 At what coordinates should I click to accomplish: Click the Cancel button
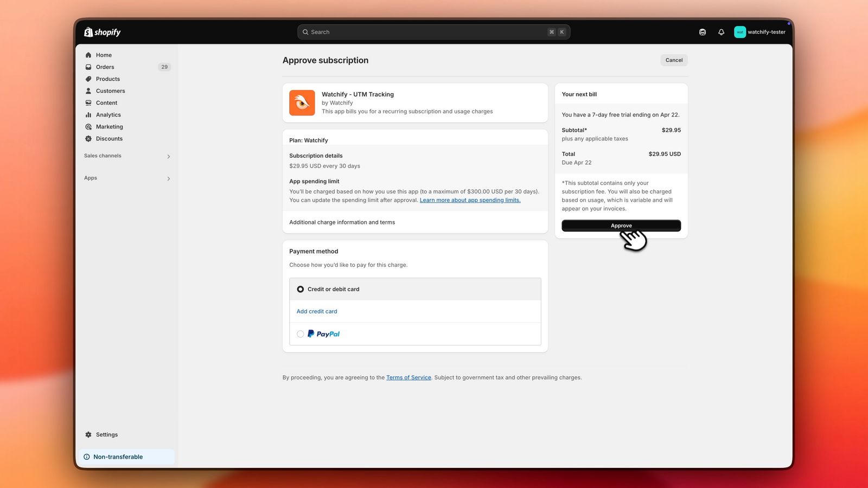tap(674, 60)
